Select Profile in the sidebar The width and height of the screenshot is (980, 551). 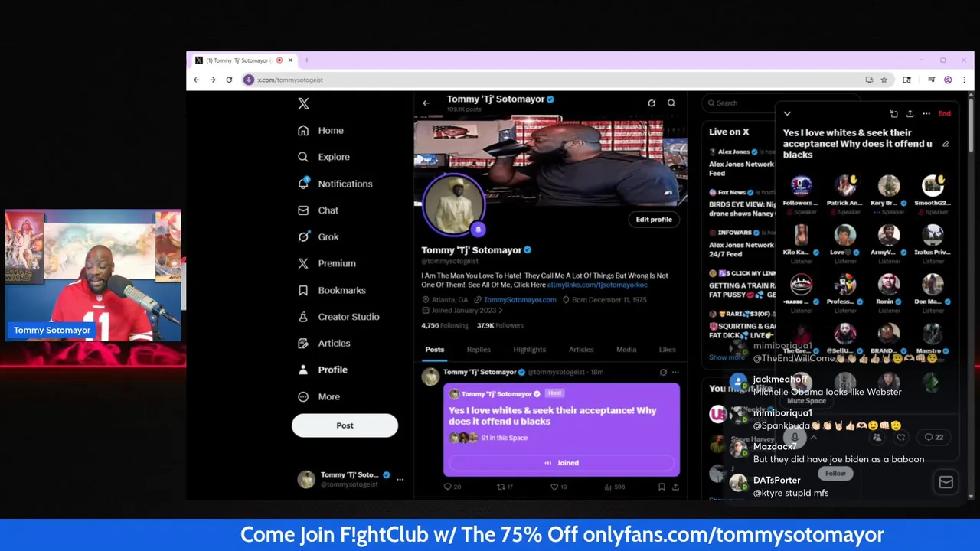[323, 370]
